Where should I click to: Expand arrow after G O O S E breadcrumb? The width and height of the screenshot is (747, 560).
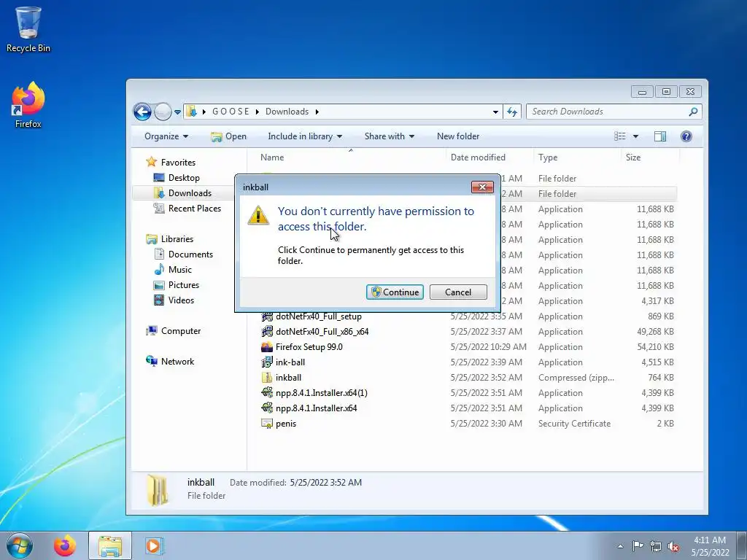tap(258, 112)
